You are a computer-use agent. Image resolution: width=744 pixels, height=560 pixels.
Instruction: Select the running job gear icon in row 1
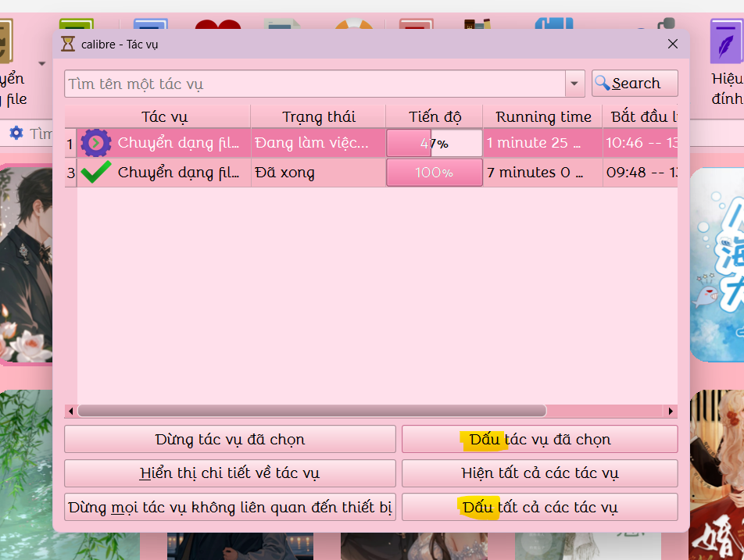coord(96,143)
